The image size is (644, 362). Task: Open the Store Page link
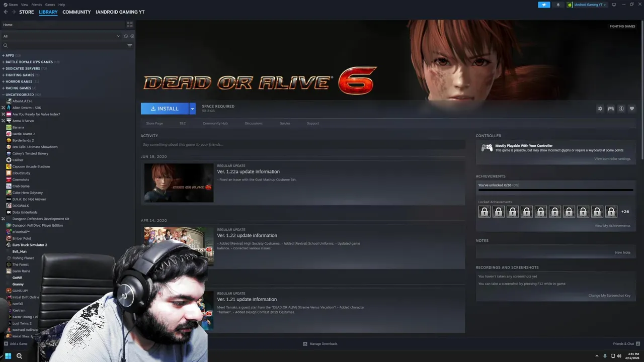154,123
